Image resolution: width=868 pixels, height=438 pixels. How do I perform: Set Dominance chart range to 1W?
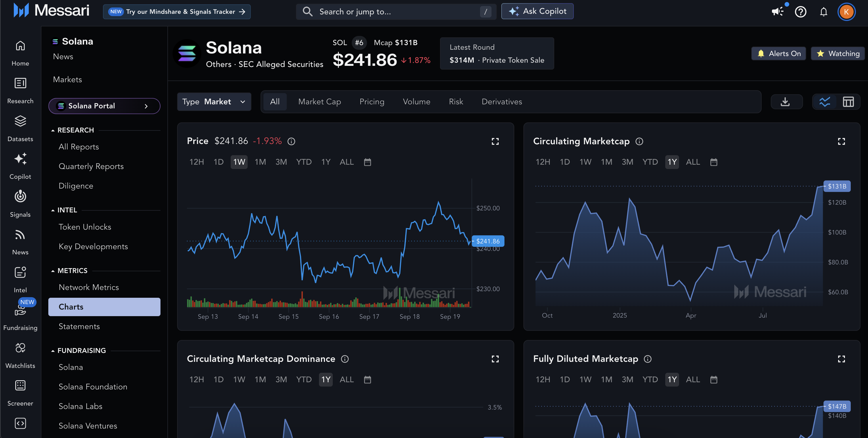click(x=239, y=380)
